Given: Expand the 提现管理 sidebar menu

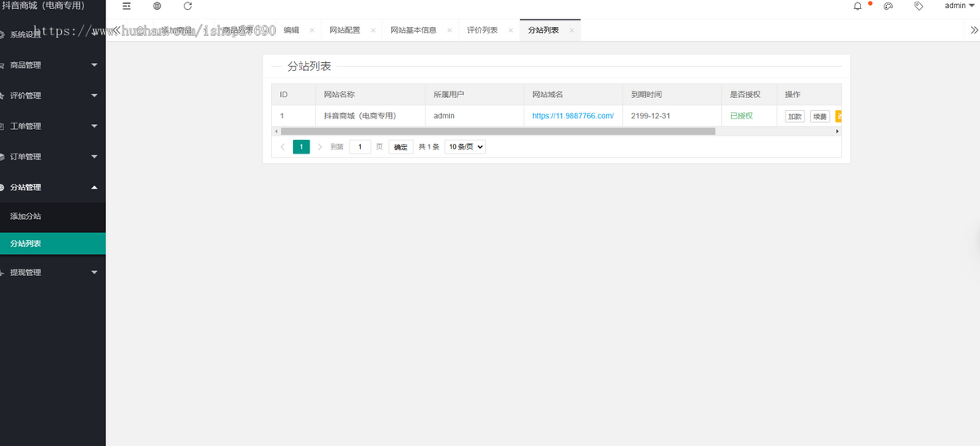Looking at the screenshot, I should 53,273.
